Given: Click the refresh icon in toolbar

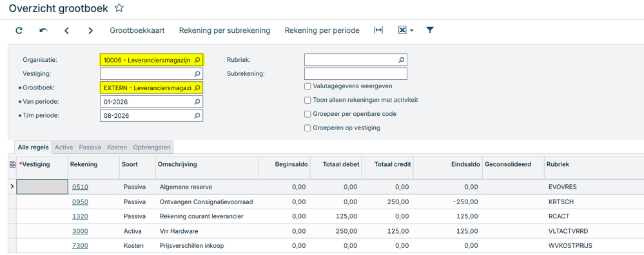Looking at the screenshot, I should 19,30.
